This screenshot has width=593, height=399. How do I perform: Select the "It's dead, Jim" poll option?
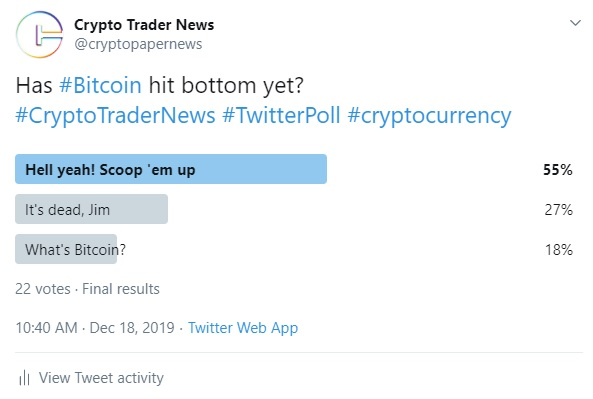pyautogui.click(x=92, y=209)
